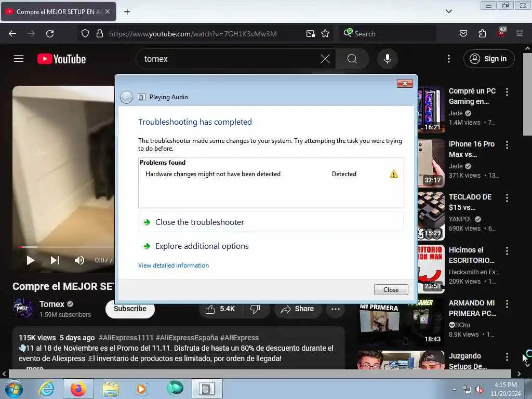The image size is (532, 399).
Task: Click the warning icon beside Detected
Action: pos(394,174)
